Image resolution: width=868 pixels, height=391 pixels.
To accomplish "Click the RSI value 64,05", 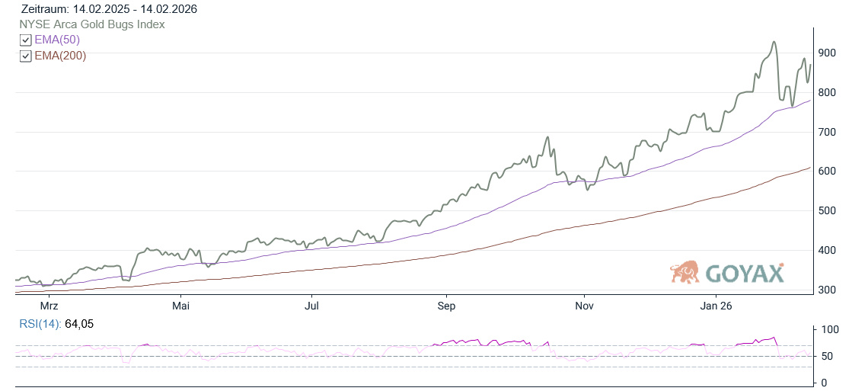I will click(x=80, y=324).
